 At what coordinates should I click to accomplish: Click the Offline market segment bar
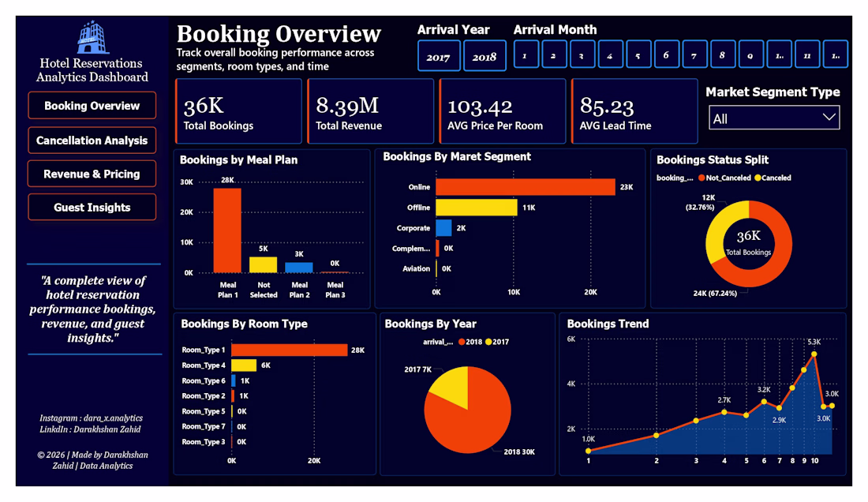(477, 208)
